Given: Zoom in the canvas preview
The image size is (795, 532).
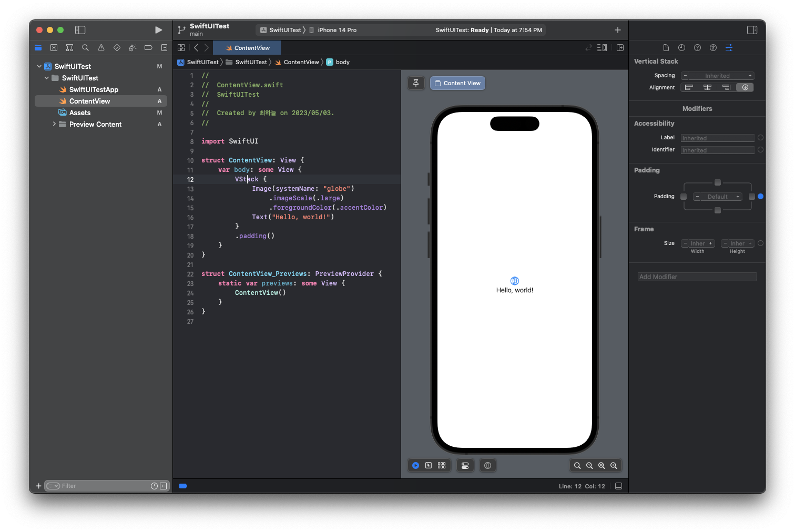Looking at the screenshot, I should coord(614,465).
